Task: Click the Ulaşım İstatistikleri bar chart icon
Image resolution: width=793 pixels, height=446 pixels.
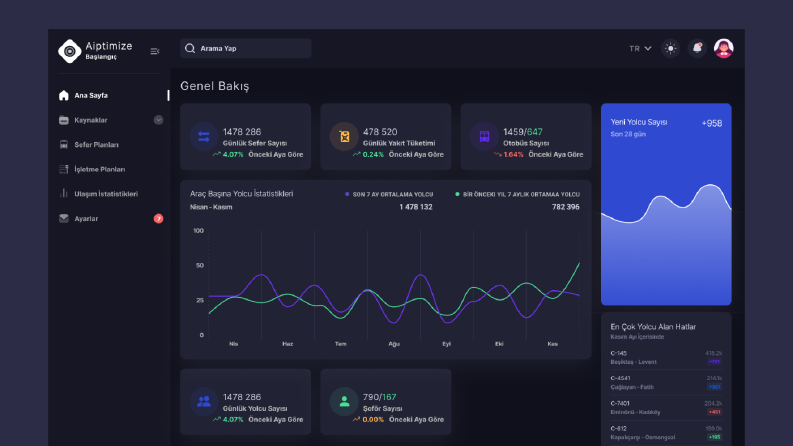Action: tap(64, 194)
